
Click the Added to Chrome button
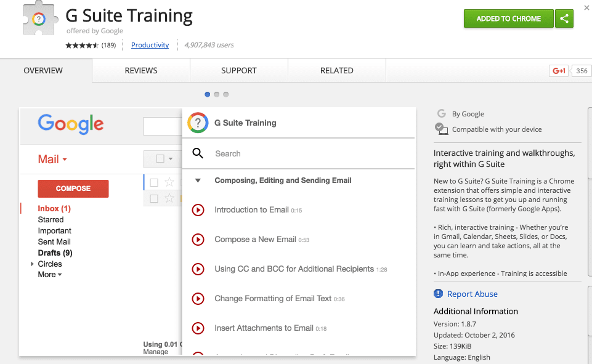coord(509,18)
